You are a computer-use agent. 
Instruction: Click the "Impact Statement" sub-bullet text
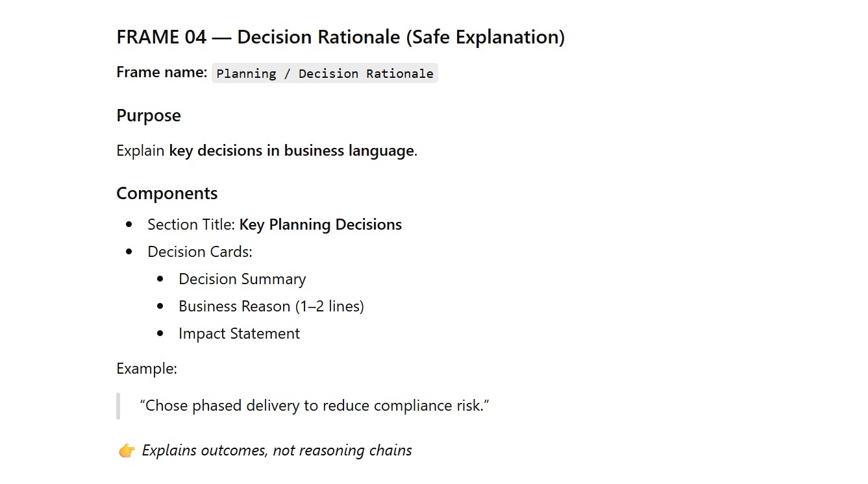coord(239,334)
